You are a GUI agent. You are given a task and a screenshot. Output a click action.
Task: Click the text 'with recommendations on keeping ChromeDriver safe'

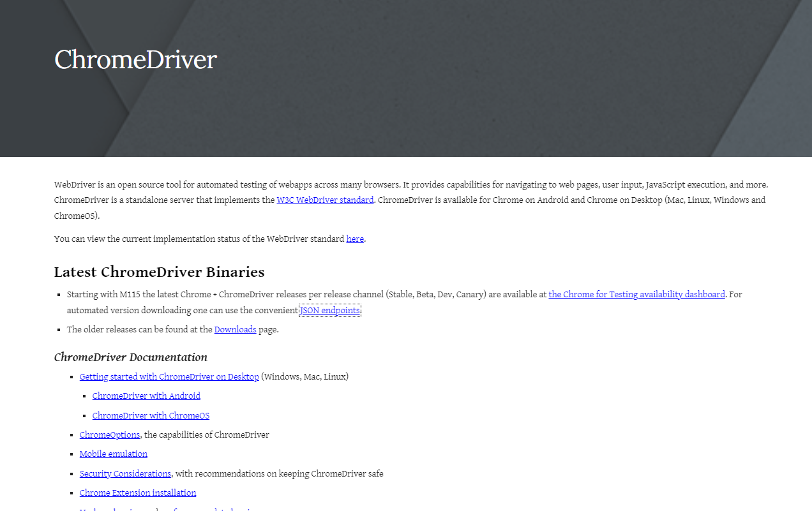280,474
